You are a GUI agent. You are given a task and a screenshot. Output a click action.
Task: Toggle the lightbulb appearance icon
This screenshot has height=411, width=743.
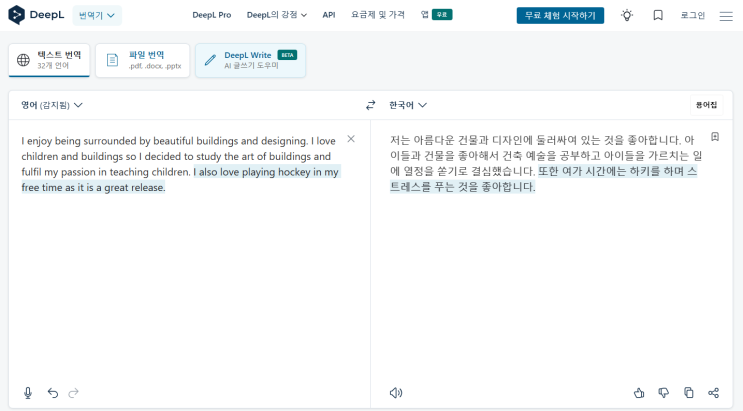(627, 16)
